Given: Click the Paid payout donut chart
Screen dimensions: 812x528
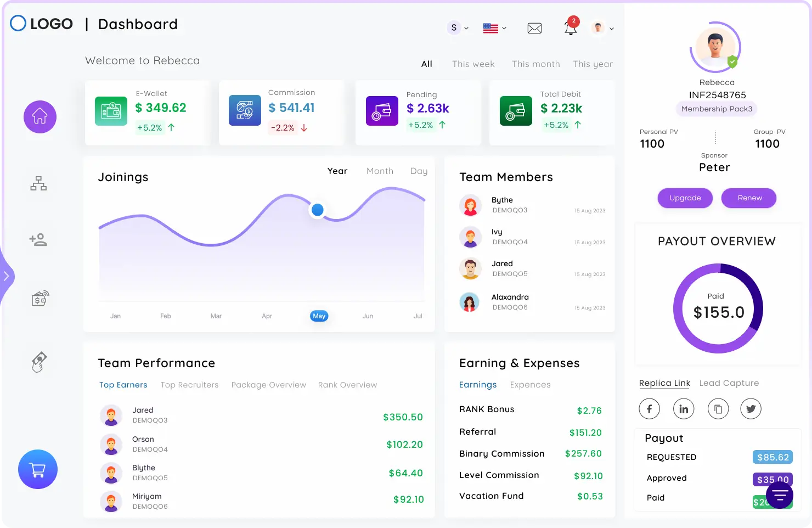Looking at the screenshot, I should pyautogui.click(x=718, y=308).
